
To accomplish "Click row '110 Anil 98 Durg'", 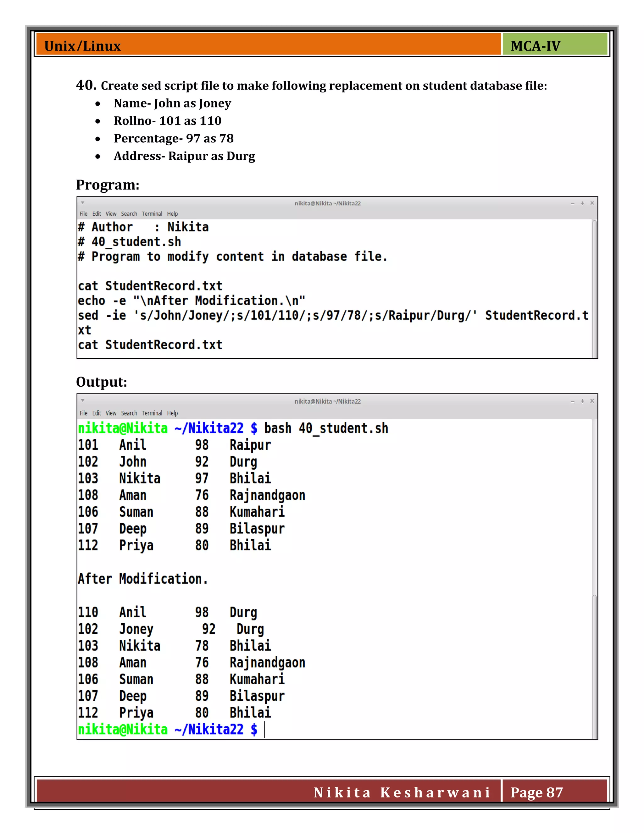I will click(x=168, y=613).
